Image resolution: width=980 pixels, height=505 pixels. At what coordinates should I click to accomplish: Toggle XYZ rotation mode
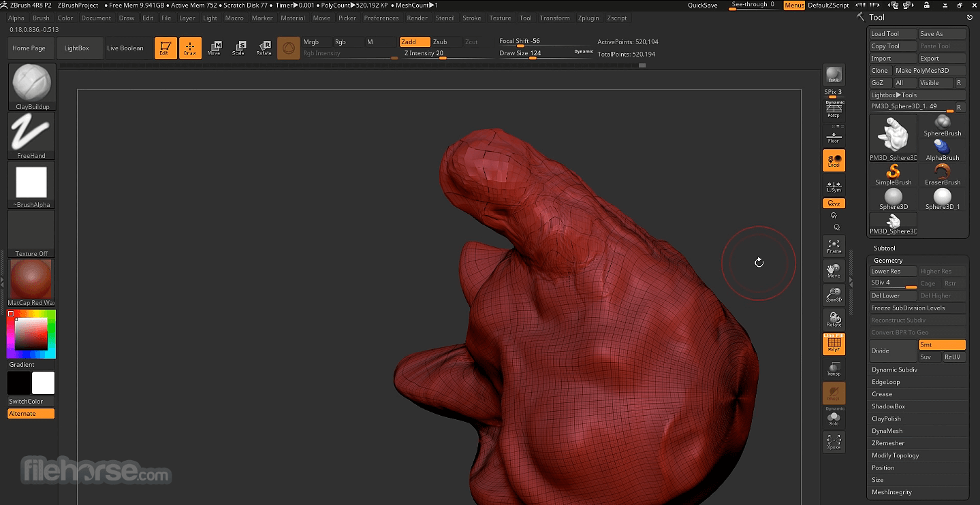coord(834,203)
